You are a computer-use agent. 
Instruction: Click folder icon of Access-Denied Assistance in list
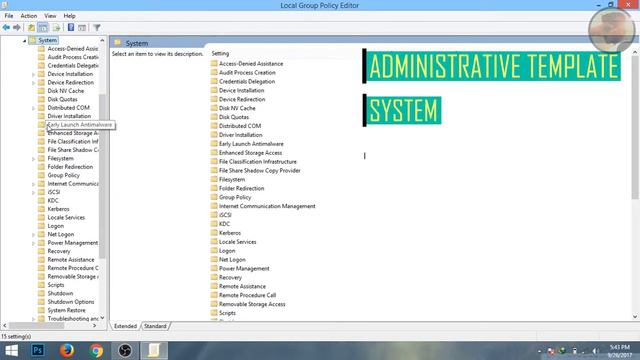click(x=214, y=63)
